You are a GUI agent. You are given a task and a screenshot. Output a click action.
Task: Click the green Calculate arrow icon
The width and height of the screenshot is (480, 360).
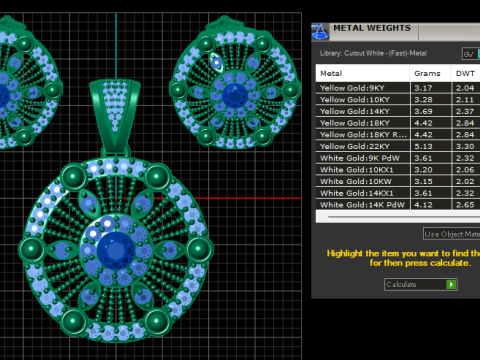click(x=451, y=284)
